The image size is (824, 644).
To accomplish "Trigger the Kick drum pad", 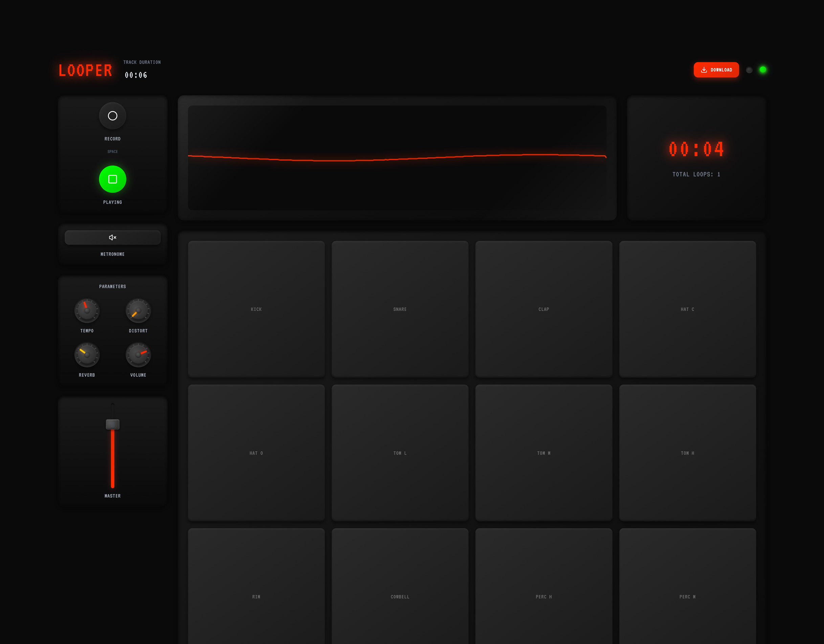I will (x=256, y=309).
